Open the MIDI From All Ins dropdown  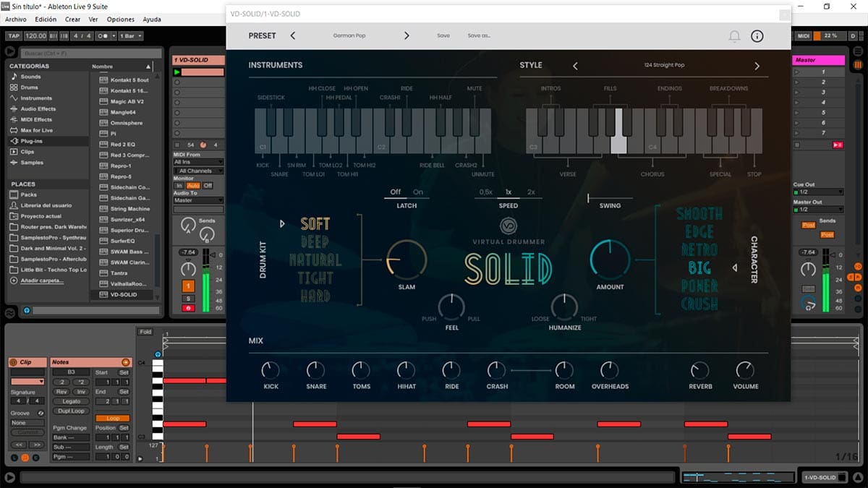198,162
